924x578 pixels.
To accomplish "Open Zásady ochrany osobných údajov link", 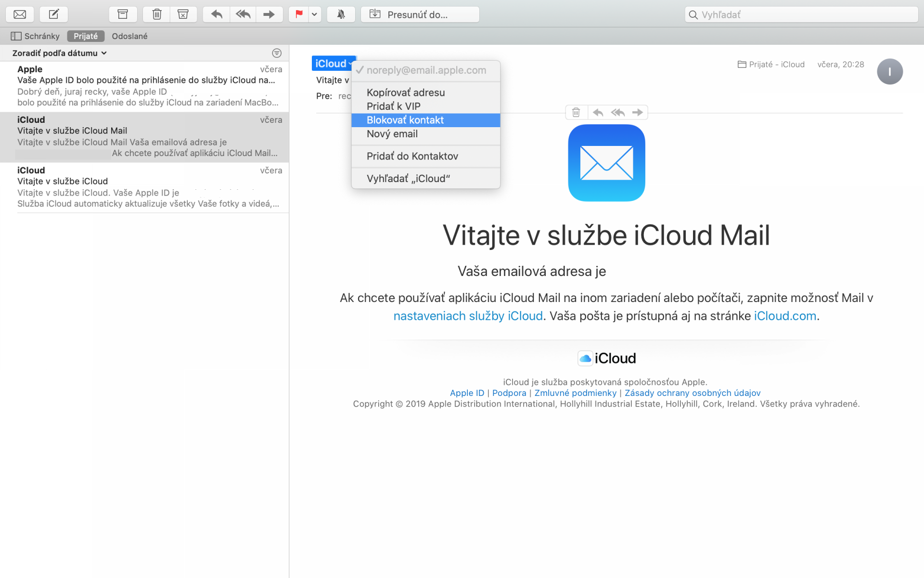I will pyautogui.click(x=693, y=393).
